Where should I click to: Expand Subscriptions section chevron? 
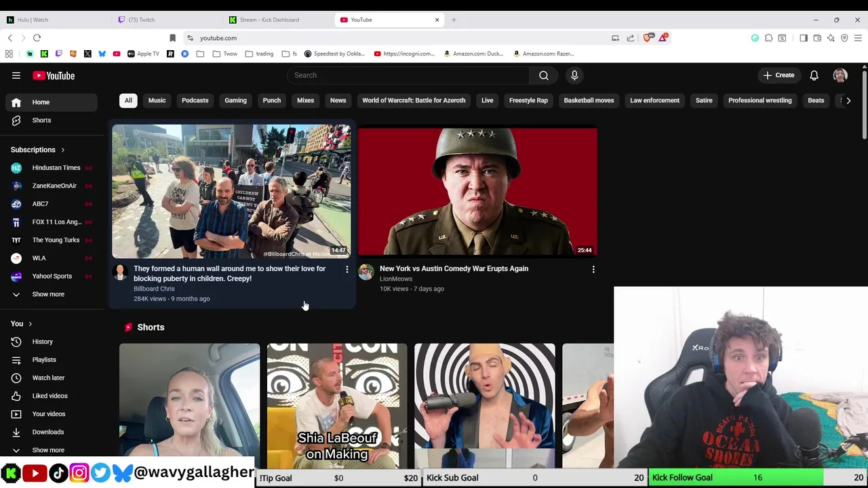point(62,150)
